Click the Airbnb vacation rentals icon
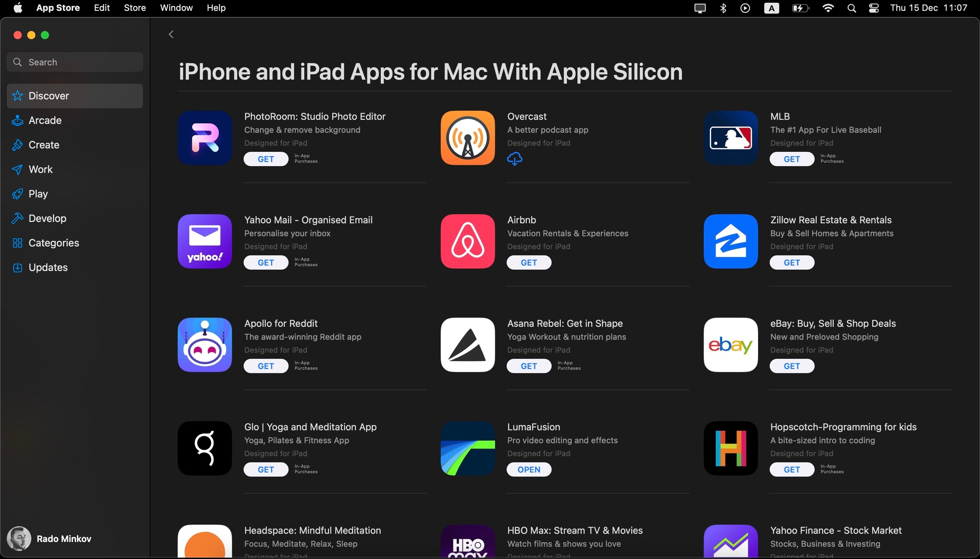The width and height of the screenshot is (980, 559). pos(467,241)
